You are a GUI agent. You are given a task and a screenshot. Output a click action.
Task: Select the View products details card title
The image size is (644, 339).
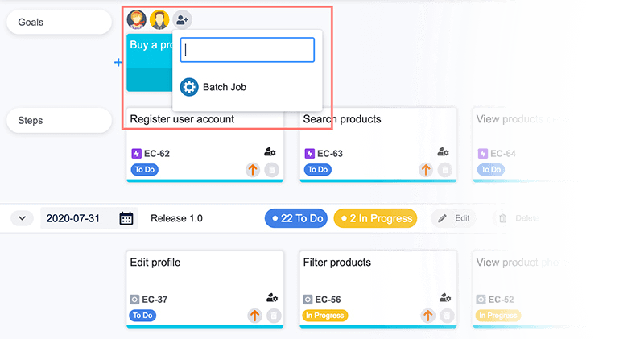coord(522,119)
